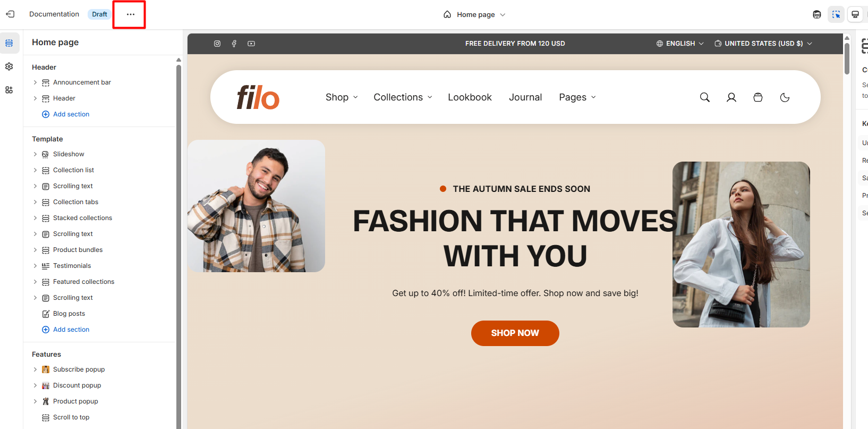Viewport: 868px width, 429px height.
Task: Click the sidebar vertical scrollbar
Action: pyautogui.click(x=178, y=245)
